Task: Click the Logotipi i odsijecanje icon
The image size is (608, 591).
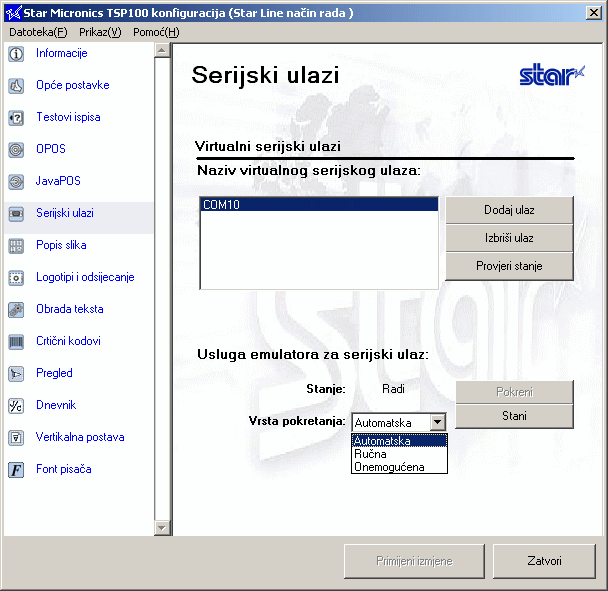Action: click(16, 278)
